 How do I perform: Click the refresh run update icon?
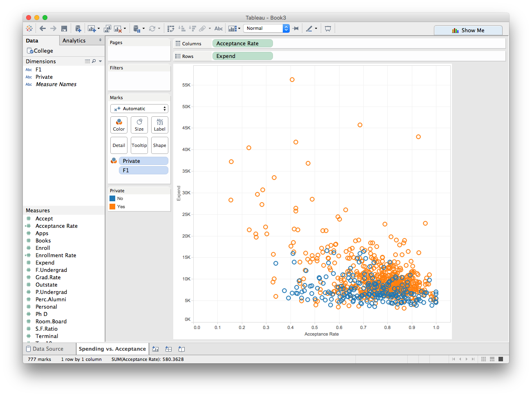click(152, 29)
